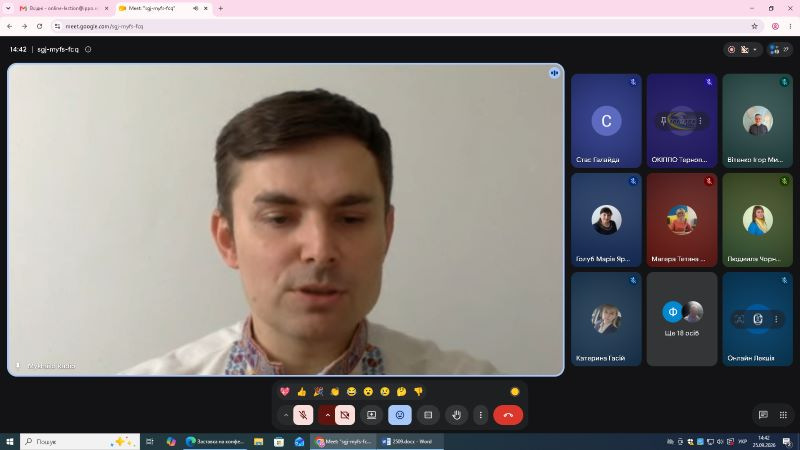Pick the yellow skin tone swatch
This screenshot has width=800, height=450.
pyautogui.click(x=515, y=392)
